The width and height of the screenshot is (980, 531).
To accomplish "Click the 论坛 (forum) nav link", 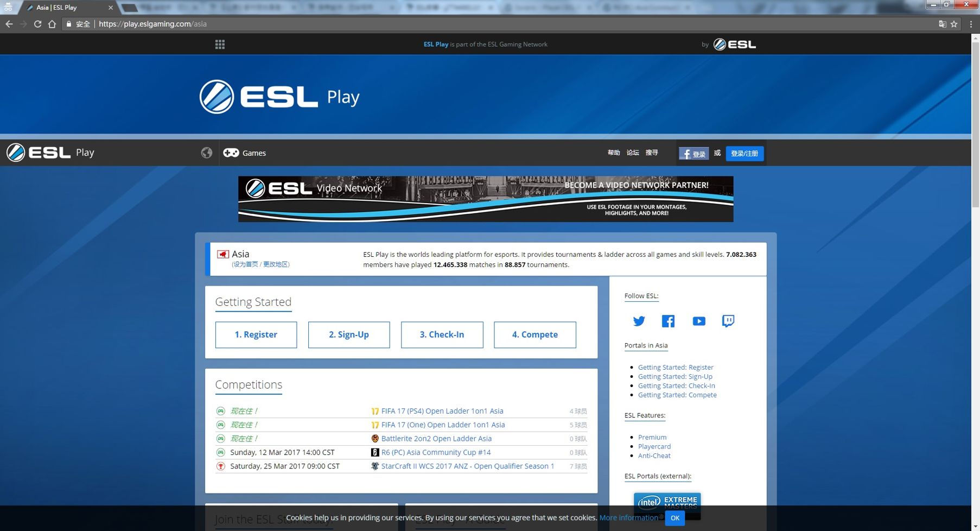I will pyautogui.click(x=633, y=153).
